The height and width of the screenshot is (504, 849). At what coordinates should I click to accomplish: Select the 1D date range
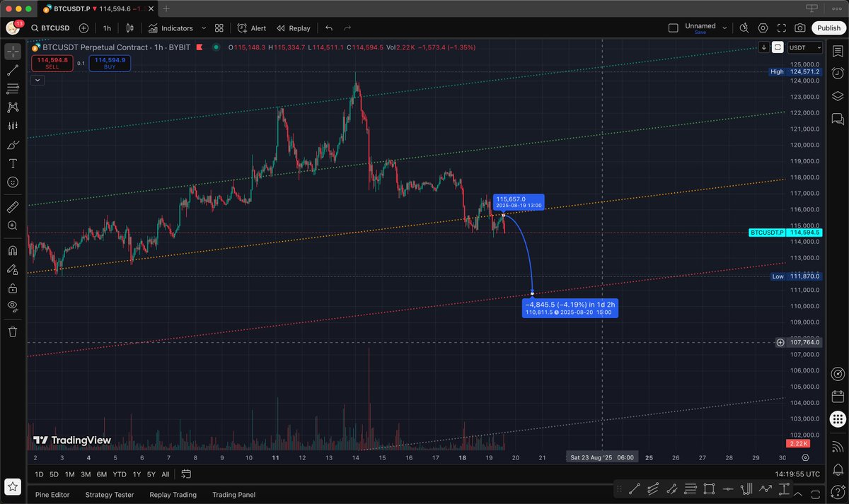(x=39, y=474)
